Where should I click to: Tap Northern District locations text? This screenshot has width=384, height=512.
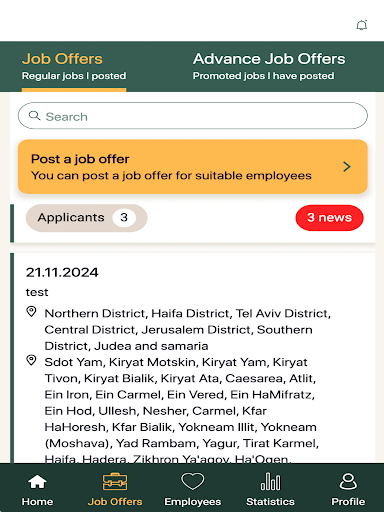pyautogui.click(x=188, y=330)
